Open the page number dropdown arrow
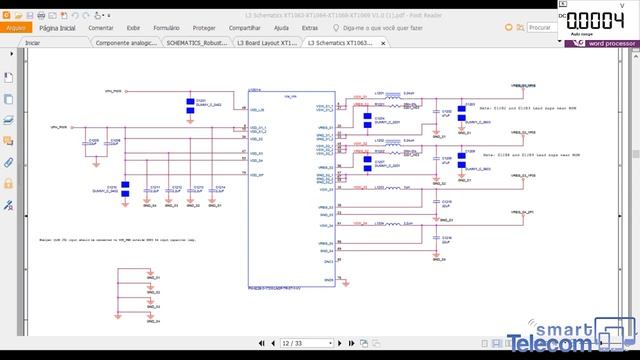 pyautogui.click(x=330, y=344)
